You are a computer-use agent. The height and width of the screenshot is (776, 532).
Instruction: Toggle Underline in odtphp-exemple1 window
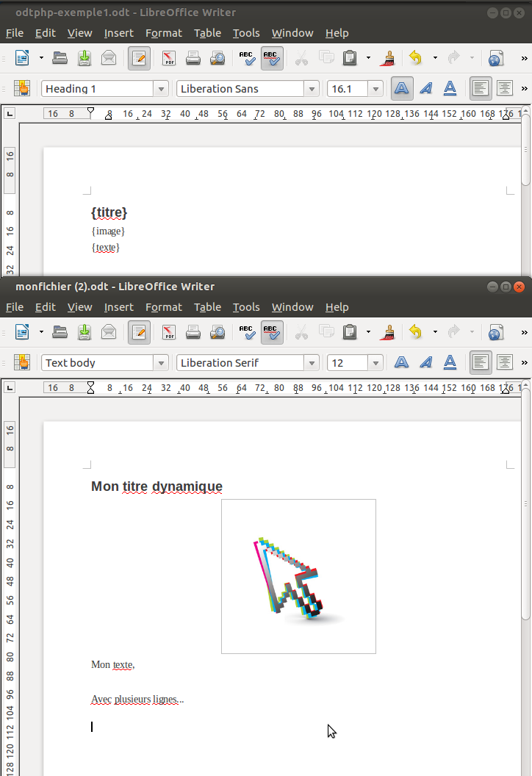[x=450, y=89]
